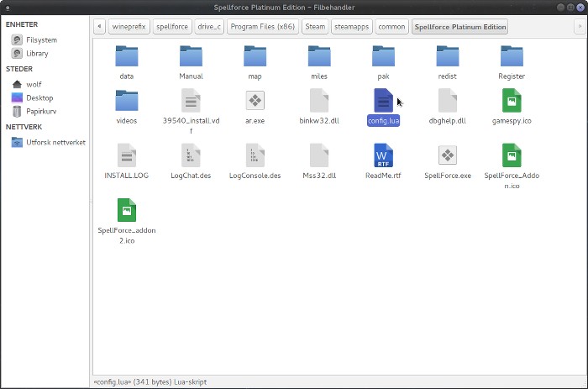Open Papirkurv trash in the sidebar
Viewport: 588px width, 389px height.
pyautogui.click(x=41, y=112)
